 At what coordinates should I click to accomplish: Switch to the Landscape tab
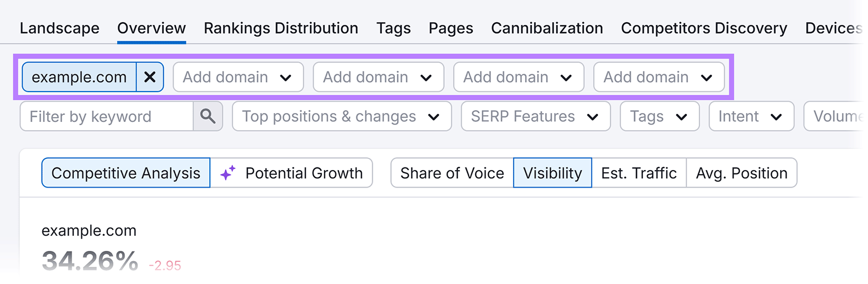(x=60, y=28)
